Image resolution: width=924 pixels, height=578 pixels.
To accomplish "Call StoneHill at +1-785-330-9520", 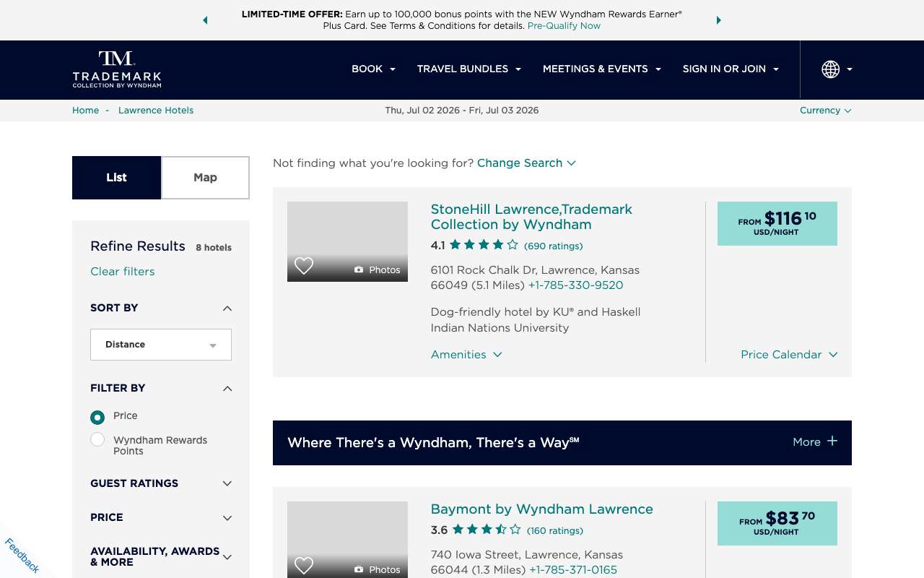I will (x=575, y=285).
